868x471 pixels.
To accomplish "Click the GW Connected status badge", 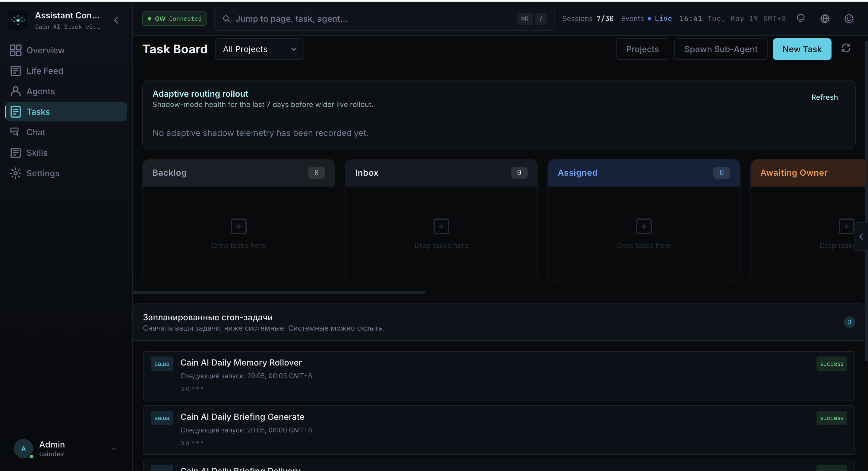I will [175, 19].
